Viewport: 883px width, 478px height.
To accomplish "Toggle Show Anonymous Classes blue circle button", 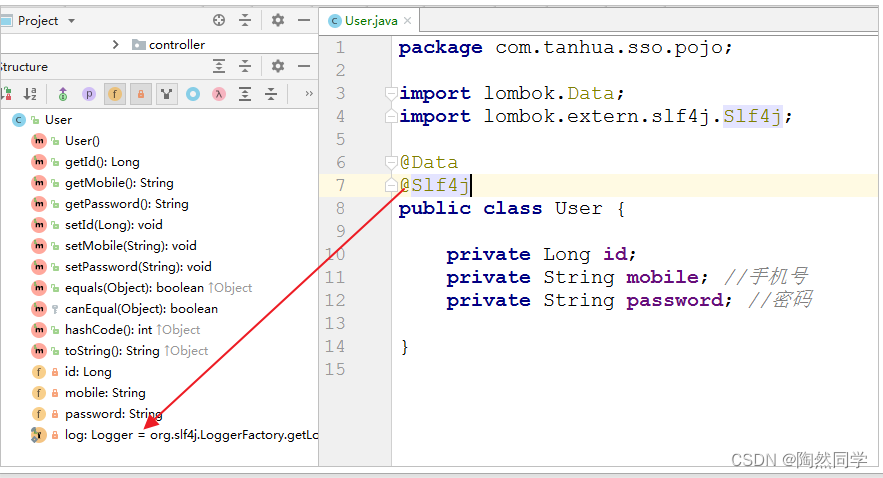I will pyautogui.click(x=193, y=94).
